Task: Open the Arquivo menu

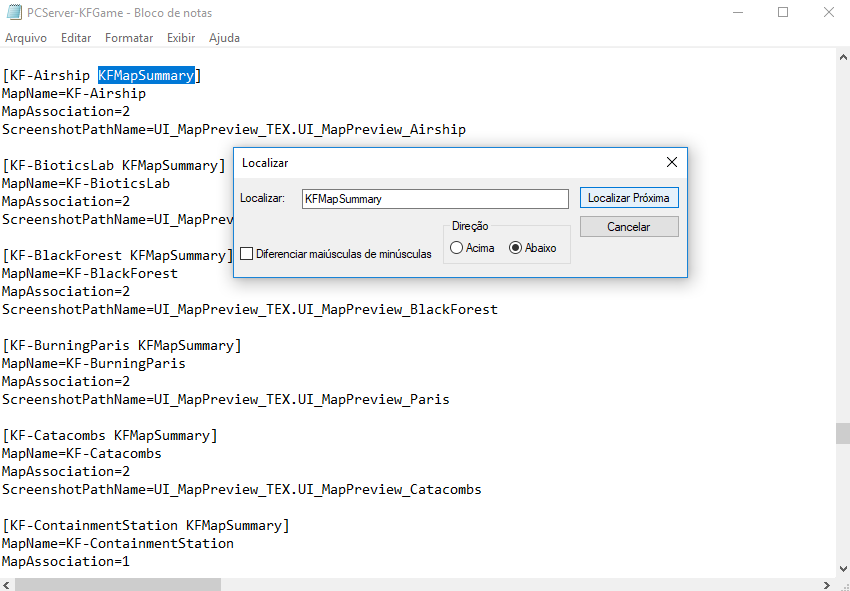Action: click(26, 38)
